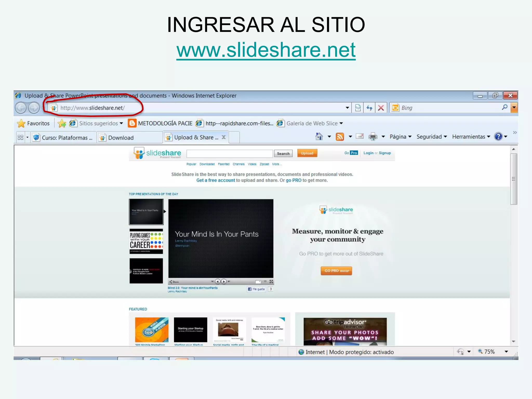Click the Bing search magnifier icon
The height and width of the screenshot is (399, 532).
point(504,107)
